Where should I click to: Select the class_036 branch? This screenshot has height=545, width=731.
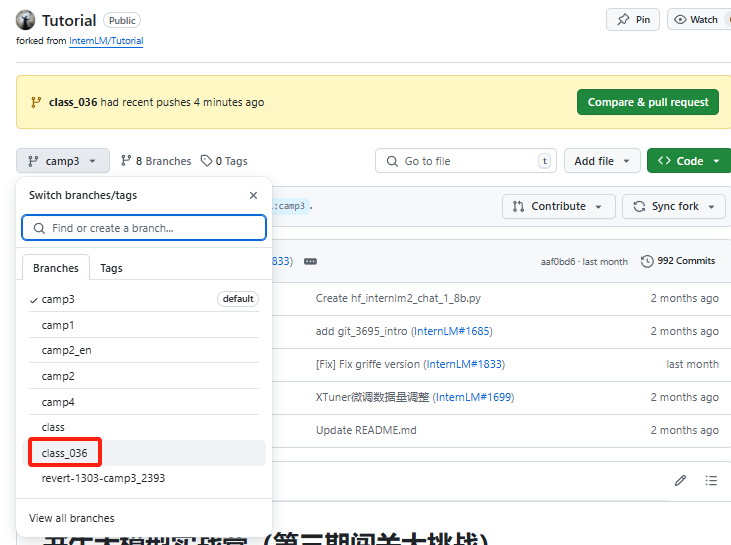[144, 453]
